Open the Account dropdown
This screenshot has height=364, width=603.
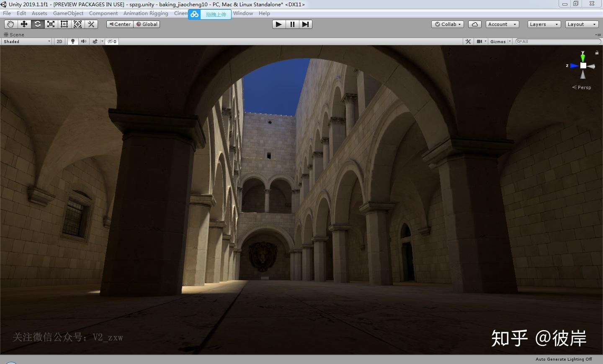502,24
